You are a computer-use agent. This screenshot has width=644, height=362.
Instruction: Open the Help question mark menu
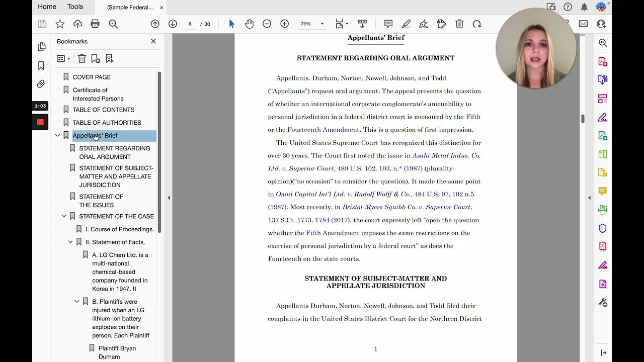point(568,7)
